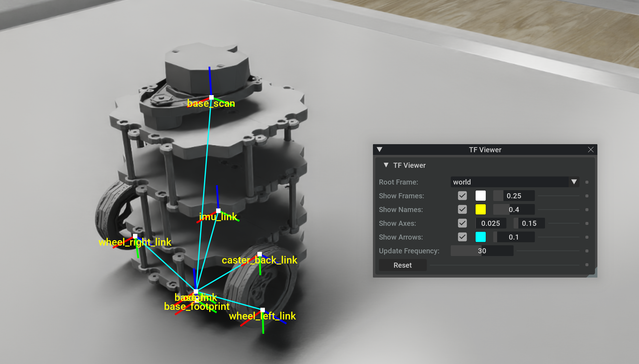Click the imu_link frame marker
Image resolution: width=639 pixels, height=364 pixels.
coord(218,211)
